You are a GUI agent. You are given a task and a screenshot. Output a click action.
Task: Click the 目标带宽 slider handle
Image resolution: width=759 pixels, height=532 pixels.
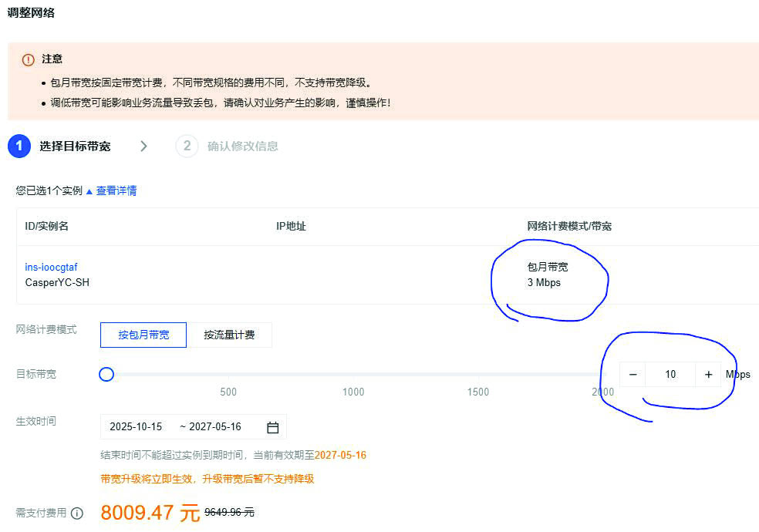tap(106, 375)
